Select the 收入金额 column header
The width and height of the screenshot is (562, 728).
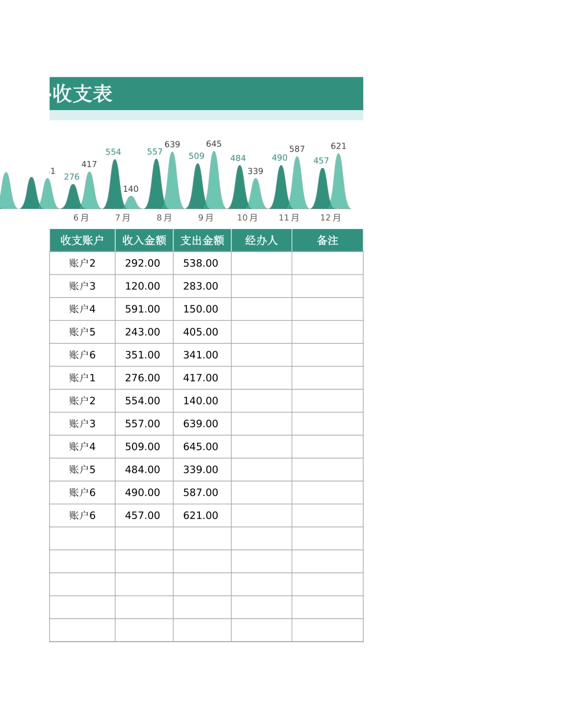143,240
